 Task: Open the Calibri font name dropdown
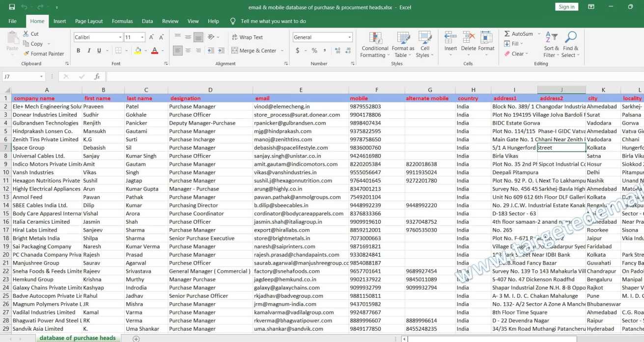pos(120,37)
